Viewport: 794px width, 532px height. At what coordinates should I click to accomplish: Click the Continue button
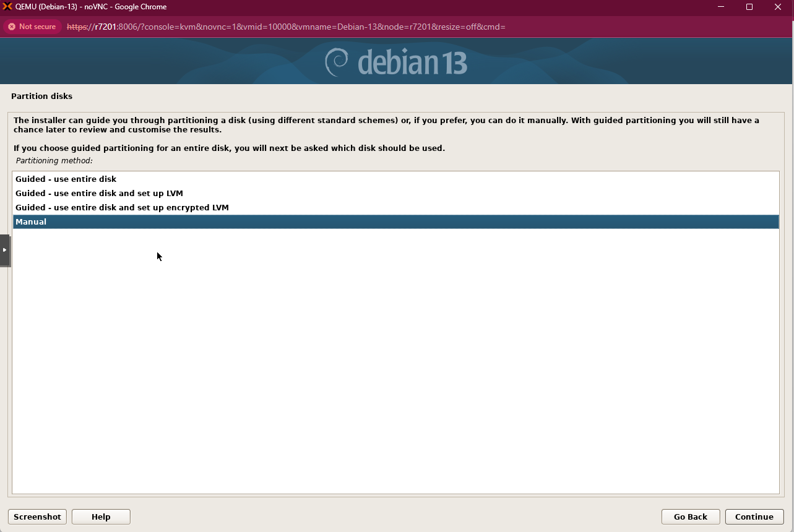tap(754, 517)
